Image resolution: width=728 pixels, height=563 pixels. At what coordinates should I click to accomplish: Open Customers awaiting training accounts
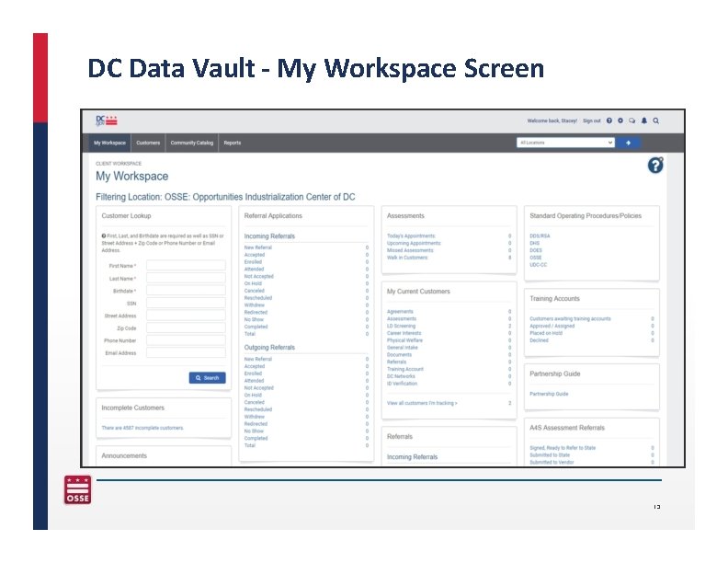[570, 318]
